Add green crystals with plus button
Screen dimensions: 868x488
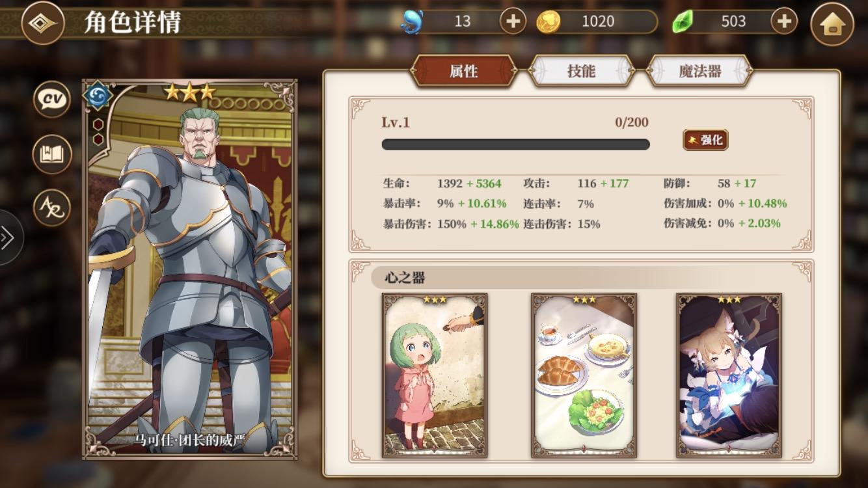coord(784,21)
